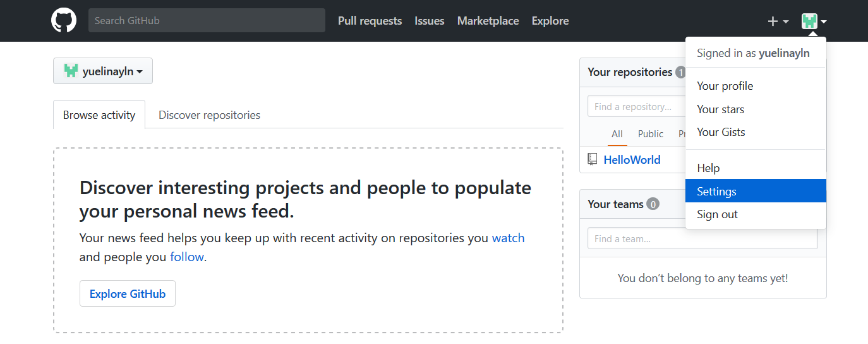868x344 pixels.
Task: Choose Settings in the user menu
Action: coord(756,191)
